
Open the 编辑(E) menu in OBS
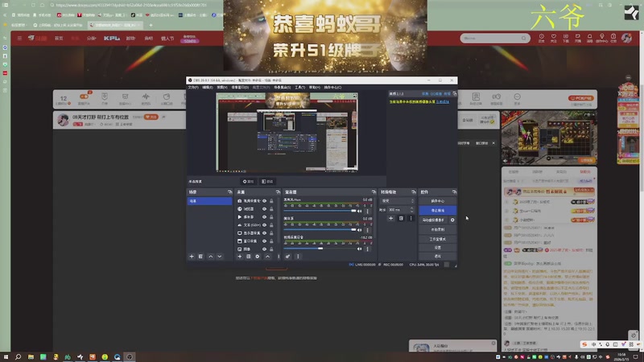point(208,88)
